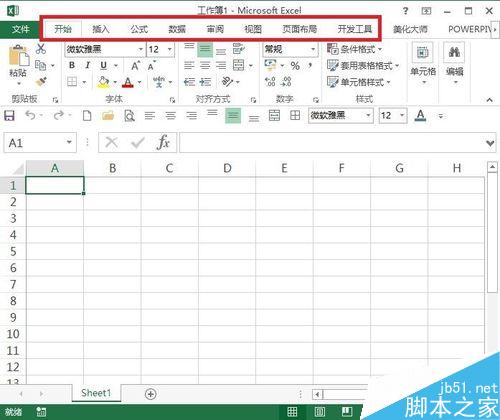Switch to the 开发工具 Developer tab
The width and height of the screenshot is (500, 420).
(x=355, y=29)
